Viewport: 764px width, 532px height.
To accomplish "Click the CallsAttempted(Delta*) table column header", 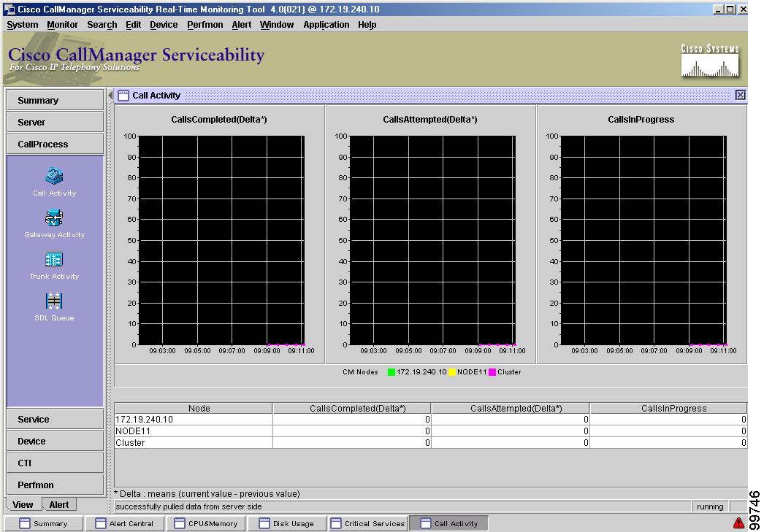I will (x=510, y=409).
